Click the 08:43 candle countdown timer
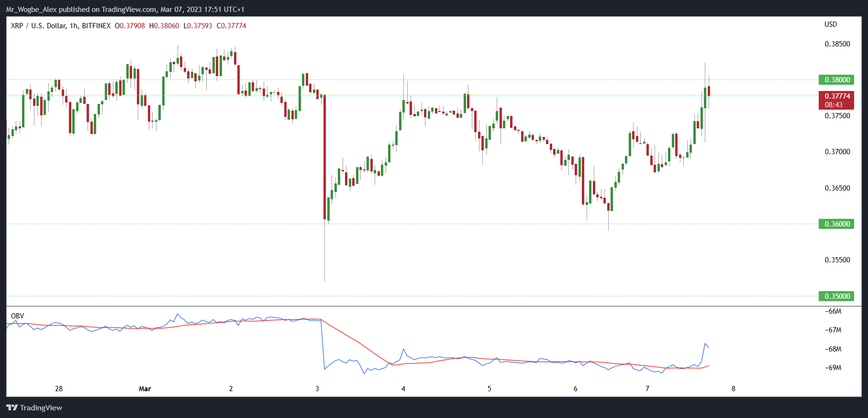 click(x=834, y=105)
